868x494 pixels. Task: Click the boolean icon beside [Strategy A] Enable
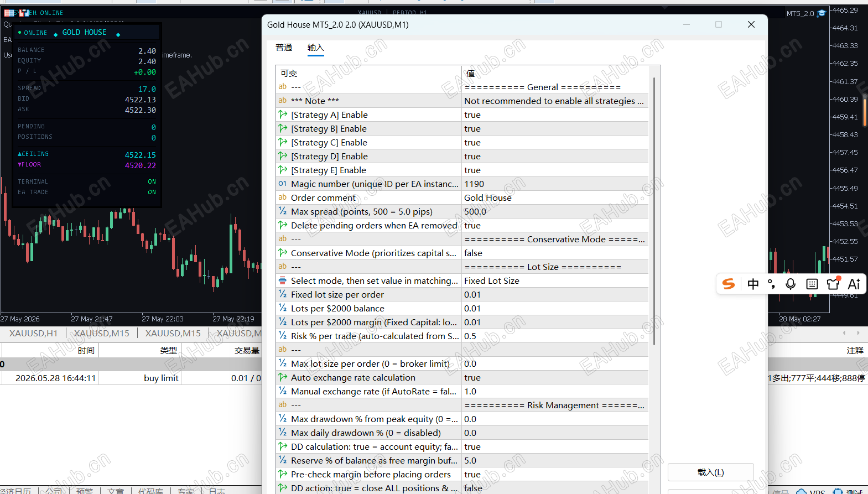283,115
